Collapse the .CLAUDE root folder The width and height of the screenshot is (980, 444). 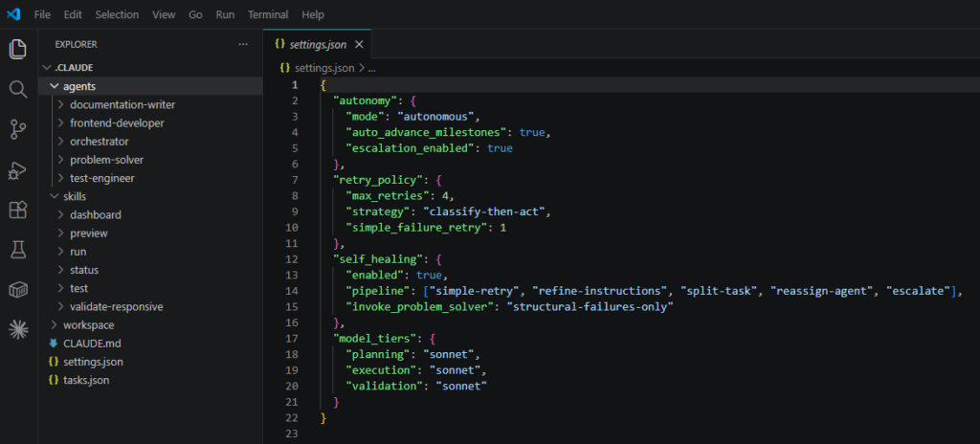click(x=48, y=68)
